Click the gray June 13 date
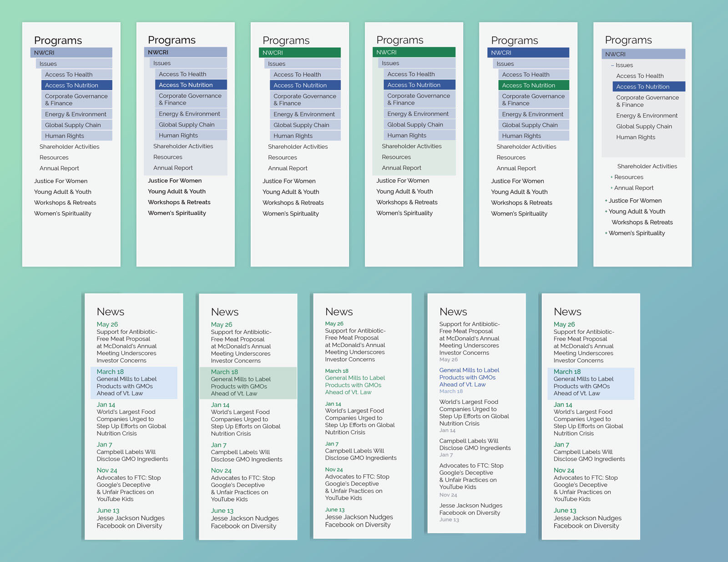The width and height of the screenshot is (728, 562). pos(449,520)
